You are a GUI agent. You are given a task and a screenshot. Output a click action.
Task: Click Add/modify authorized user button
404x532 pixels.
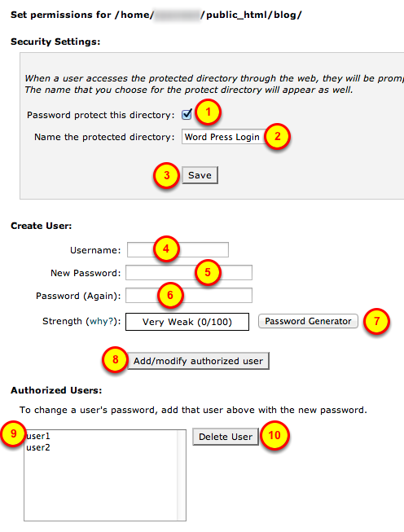pyautogui.click(x=199, y=361)
